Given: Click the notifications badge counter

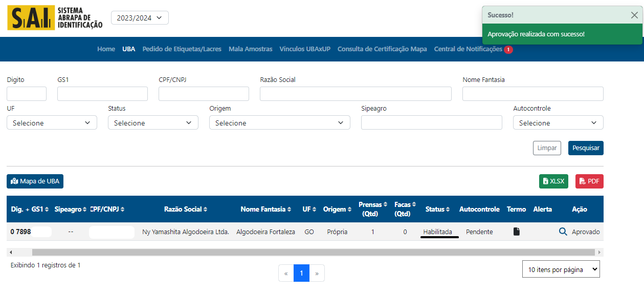Looking at the screenshot, I should [x=508, y=50].
